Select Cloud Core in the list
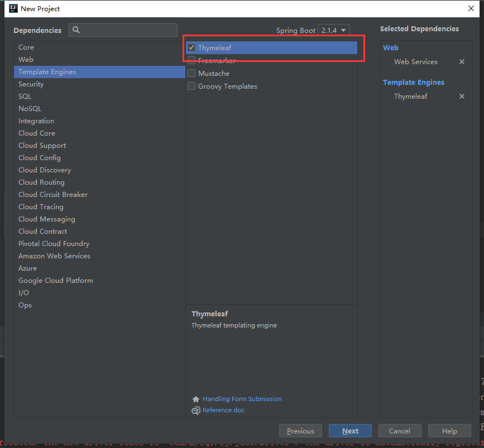Viewport: 484px width, 448px height. coord(99,133)
